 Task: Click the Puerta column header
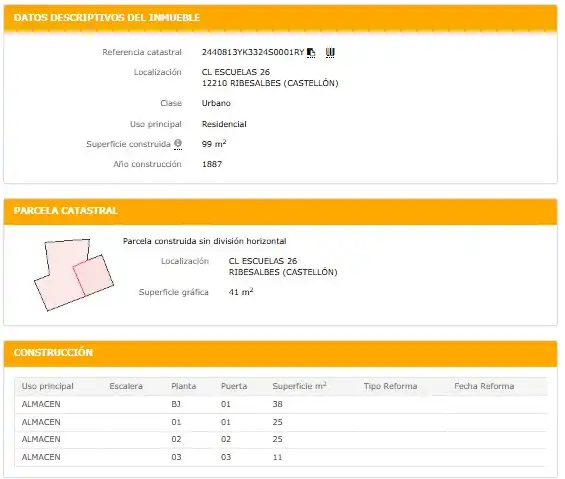coord(234,386)
